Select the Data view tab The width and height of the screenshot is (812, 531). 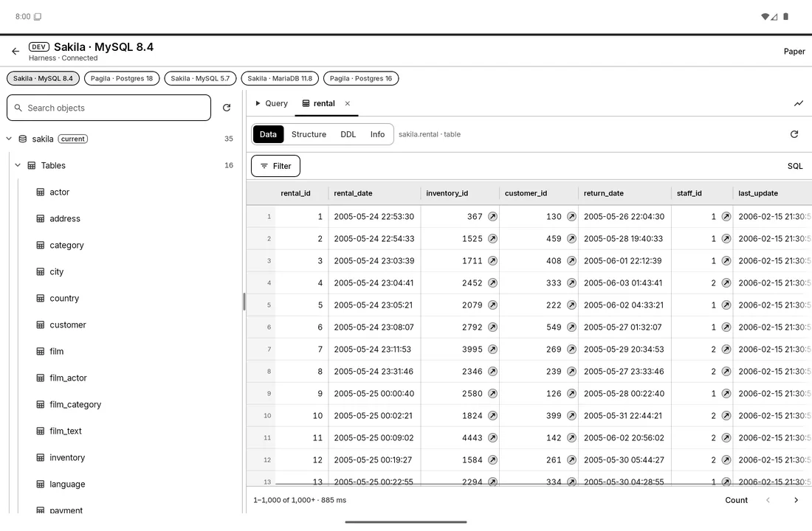coord(268,134)
